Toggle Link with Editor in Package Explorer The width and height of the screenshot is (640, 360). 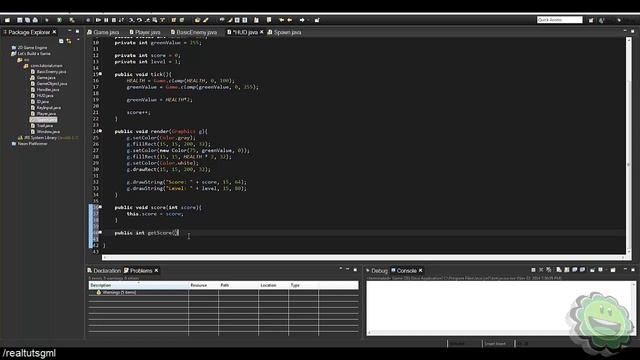tap(69, 41)
